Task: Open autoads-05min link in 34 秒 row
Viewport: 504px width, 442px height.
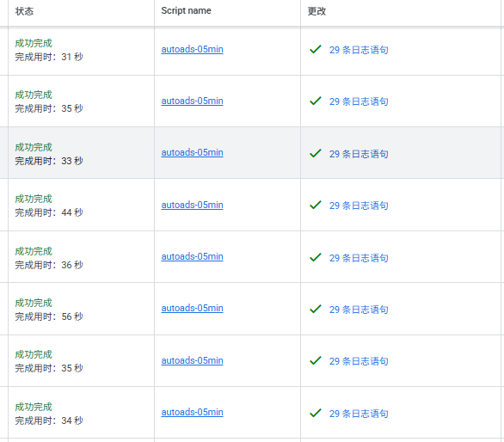Action: pos(192,412)
